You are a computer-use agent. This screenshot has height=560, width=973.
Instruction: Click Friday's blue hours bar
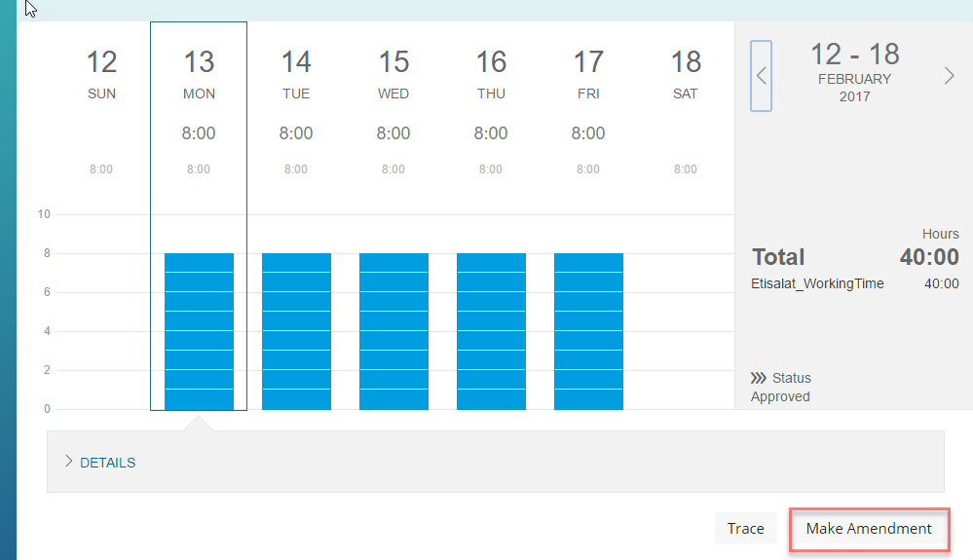pos(589,331)
